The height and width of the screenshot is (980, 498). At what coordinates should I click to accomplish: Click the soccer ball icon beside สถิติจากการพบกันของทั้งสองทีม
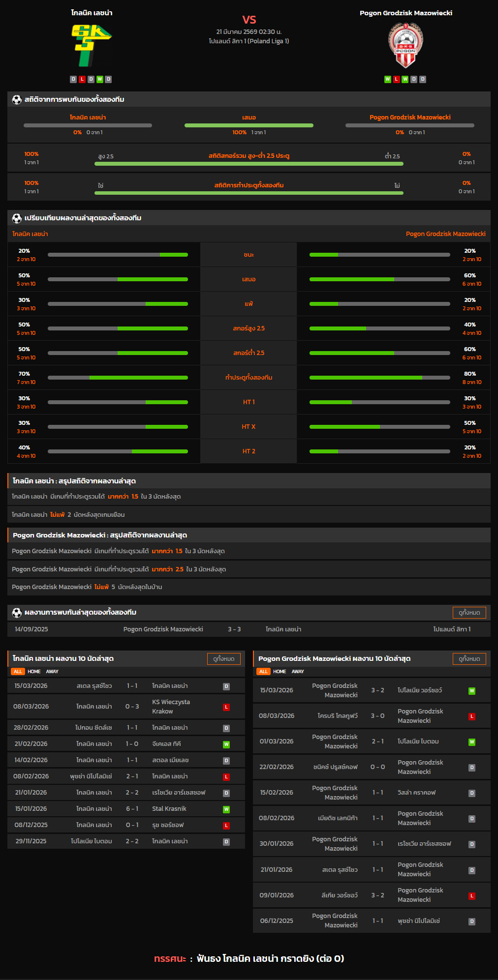17,99
